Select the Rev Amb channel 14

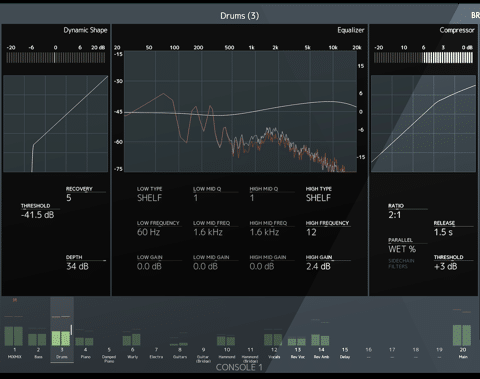coord(321,330)
